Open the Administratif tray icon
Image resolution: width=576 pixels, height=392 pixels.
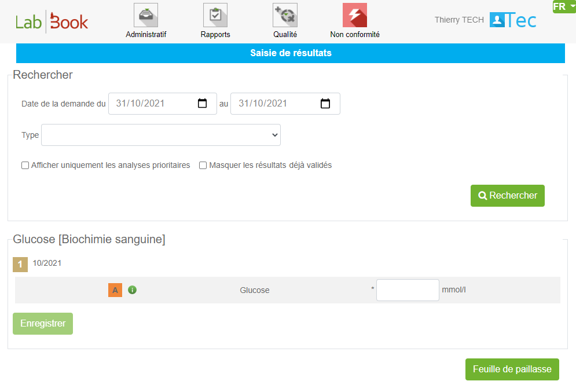point(146,16)
